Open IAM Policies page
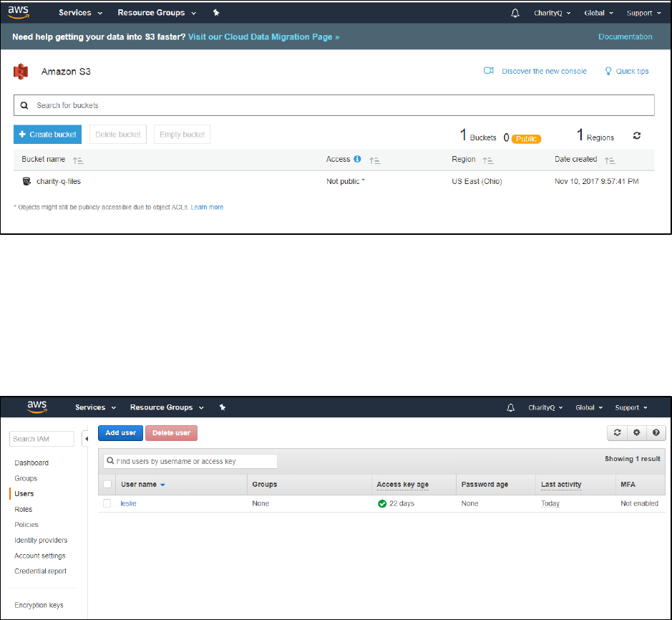This screenshot has height=620, width=672. (x=26, y=525)
